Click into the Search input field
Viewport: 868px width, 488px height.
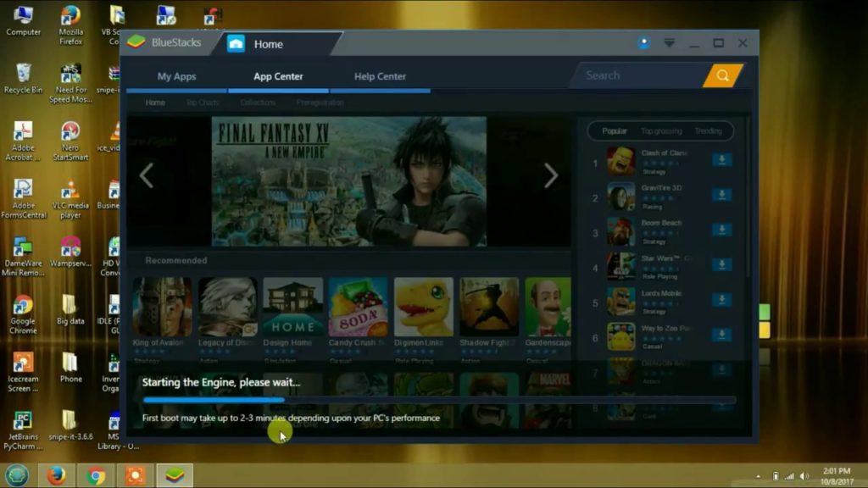(x=641, y=75)
